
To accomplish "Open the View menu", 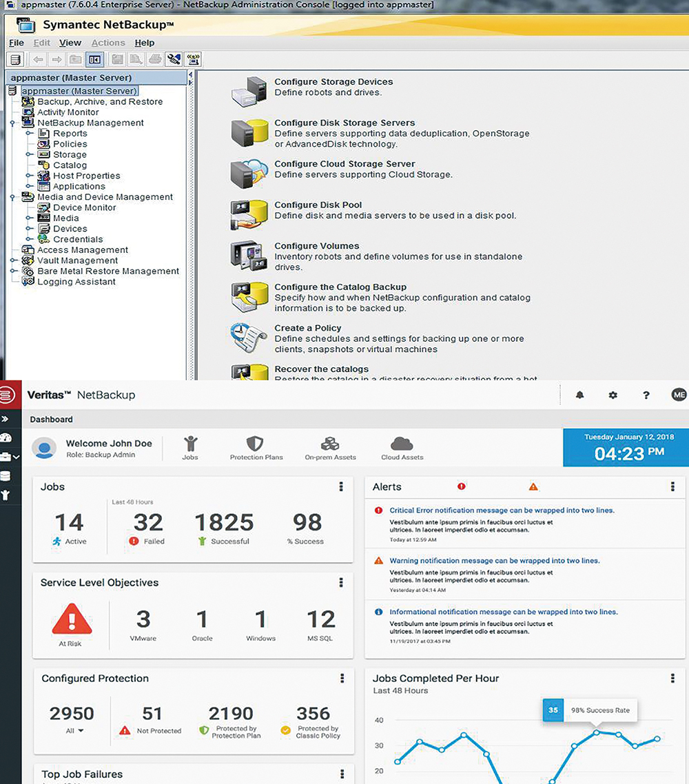I will click(x=70, y=43).
